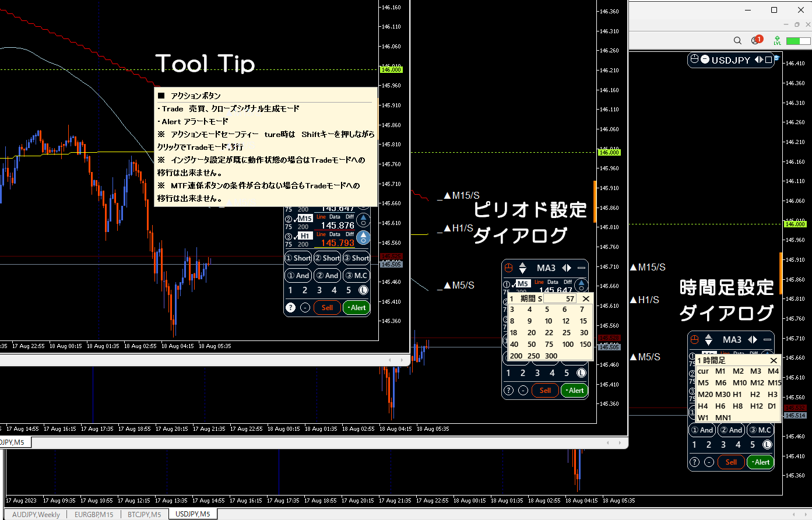Open the ? help icon on the 時間足 dialog panel
The image size is (812, 520).
[694, 462]
